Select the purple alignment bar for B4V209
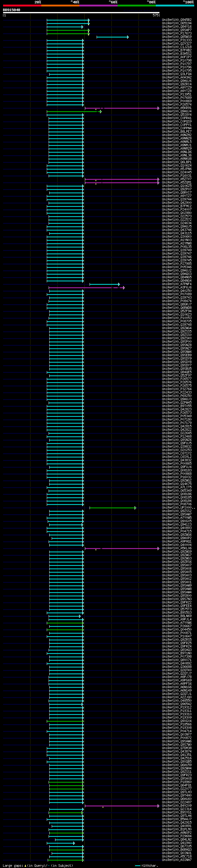 (x=122, y=806)
